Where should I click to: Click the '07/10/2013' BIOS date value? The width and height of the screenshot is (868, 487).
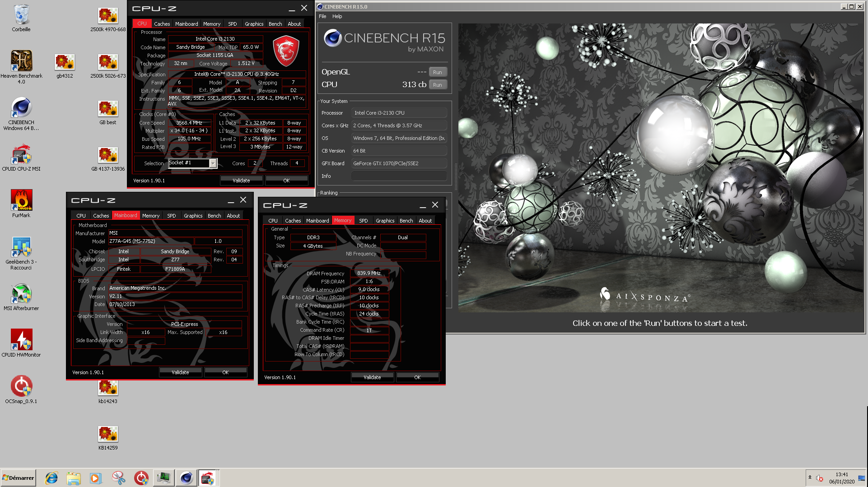tap(175, 305)
